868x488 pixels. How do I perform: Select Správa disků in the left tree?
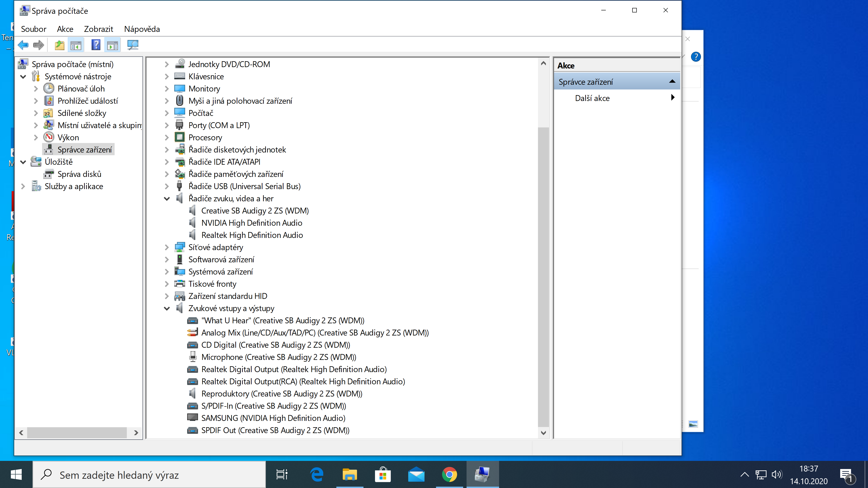(79, 174)
